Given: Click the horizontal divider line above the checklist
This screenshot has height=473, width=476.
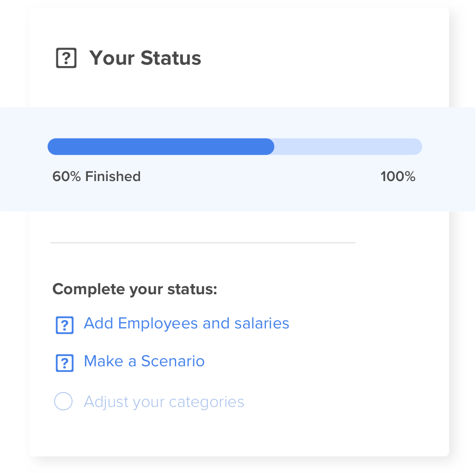Looking at the screenshot, I should click(202, 243).
